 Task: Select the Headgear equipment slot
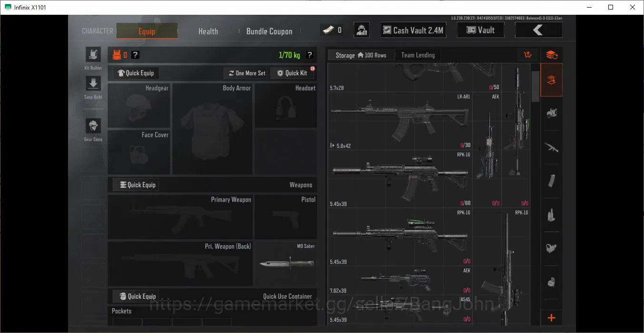click(139, 105)
